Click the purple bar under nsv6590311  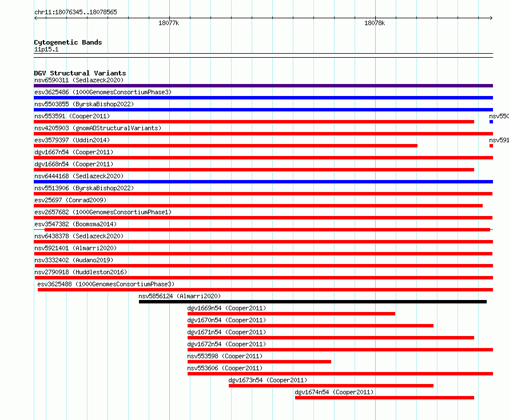tap(263, 86)
